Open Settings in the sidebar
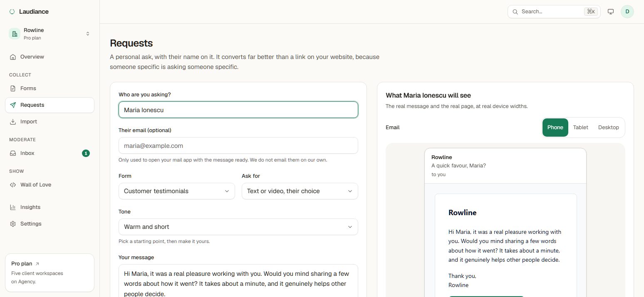This screenshot has height=297, width=644. (50, 224)
